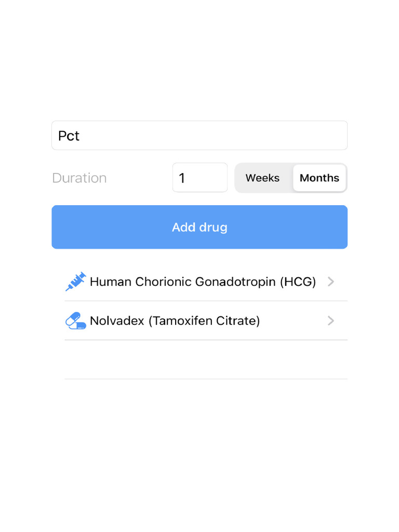Tap the empty list row below Nolvadex
This screenshot has width=399, height=532.
coord(206,360)
